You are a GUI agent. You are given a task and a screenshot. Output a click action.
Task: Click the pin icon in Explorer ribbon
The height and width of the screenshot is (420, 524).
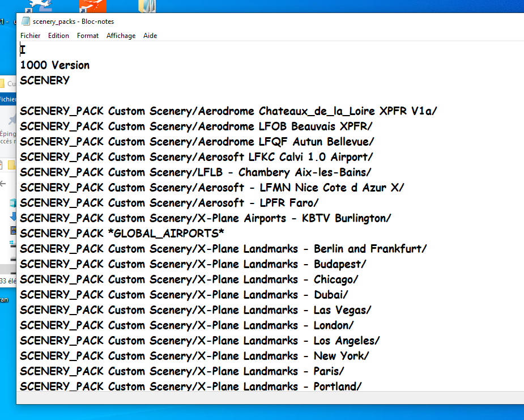[x=12, y=120]
